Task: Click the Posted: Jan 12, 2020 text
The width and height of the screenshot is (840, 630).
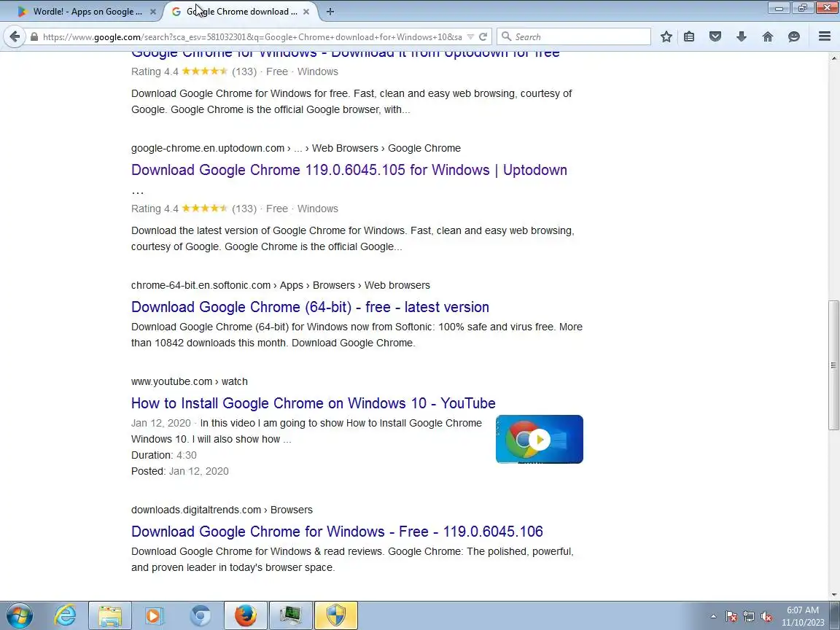Action: [179, 471]
